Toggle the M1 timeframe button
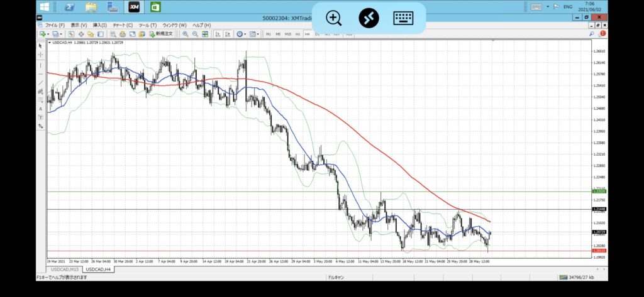The image size is (644, 297). 269,34
